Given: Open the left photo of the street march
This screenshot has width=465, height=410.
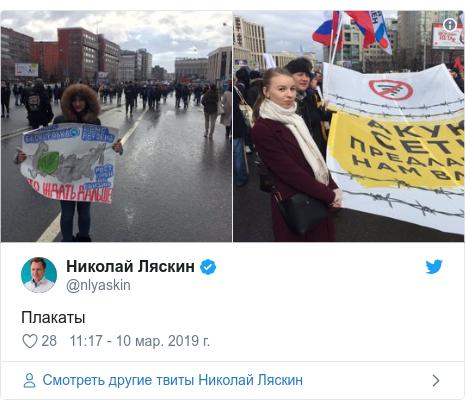Looking at the screenshot, I should (116, 126).
